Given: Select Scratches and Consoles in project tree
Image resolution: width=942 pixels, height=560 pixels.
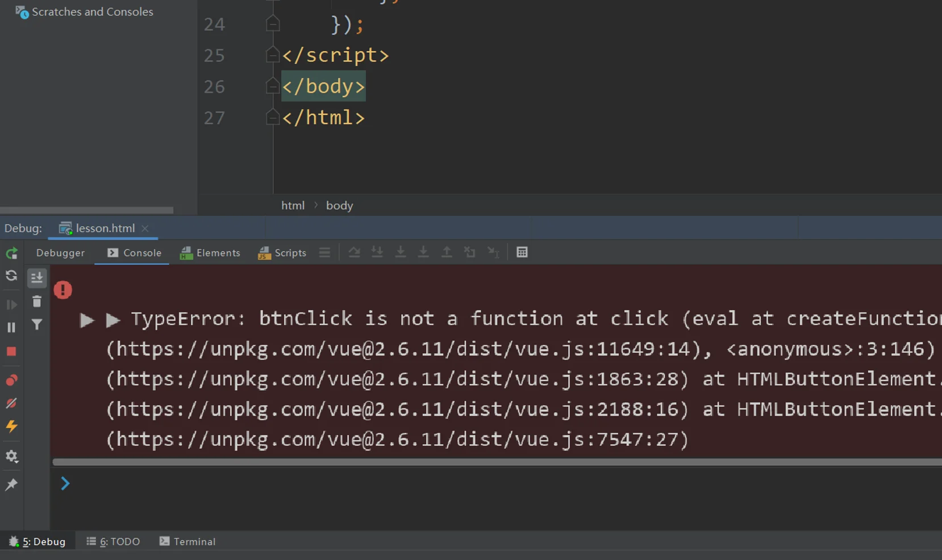Looking at the screenshot, I should pos(92,12).
